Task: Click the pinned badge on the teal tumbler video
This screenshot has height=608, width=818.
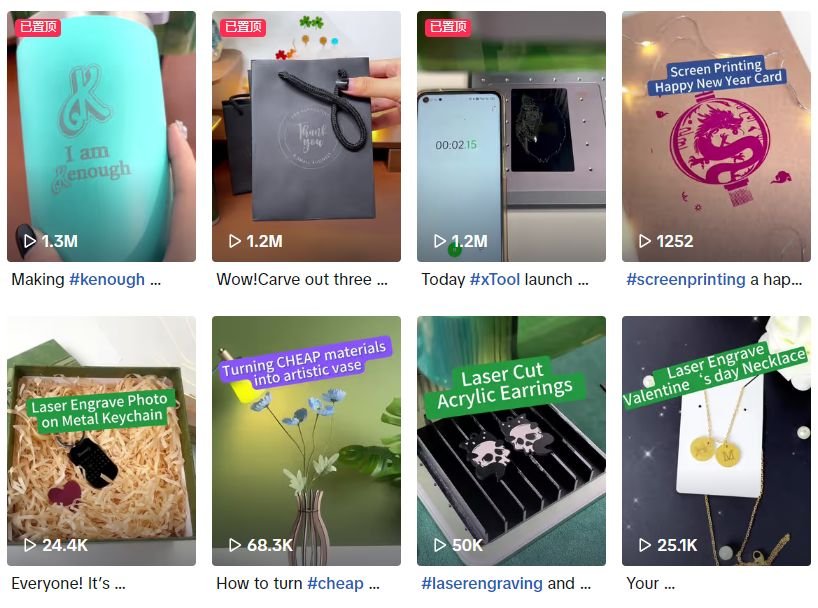Action: 38,27
